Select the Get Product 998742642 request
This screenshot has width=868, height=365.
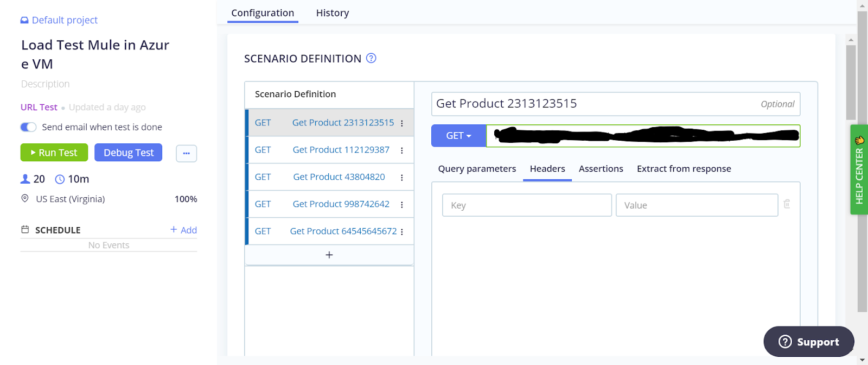click(x=330, y=204)
